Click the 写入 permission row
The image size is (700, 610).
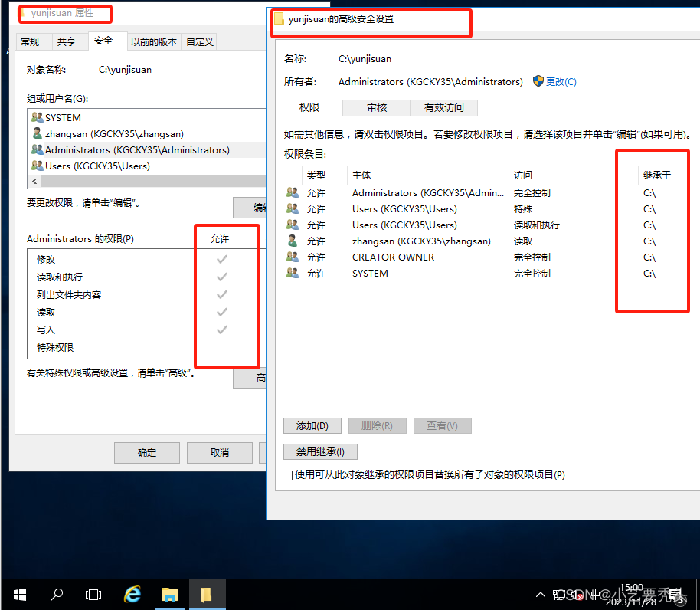tap(147, 330)
